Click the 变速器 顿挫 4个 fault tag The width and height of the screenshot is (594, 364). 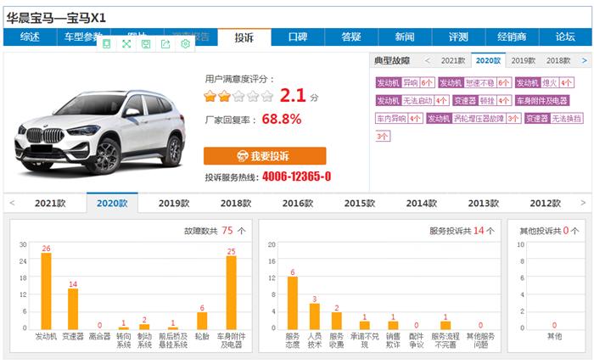[482, 100]
